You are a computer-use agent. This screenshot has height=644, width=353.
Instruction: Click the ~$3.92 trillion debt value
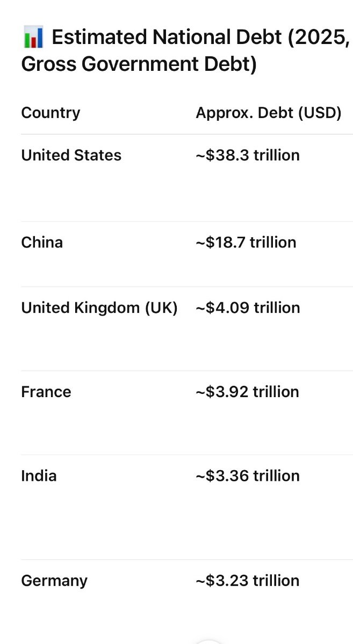[x=247, y=392]
